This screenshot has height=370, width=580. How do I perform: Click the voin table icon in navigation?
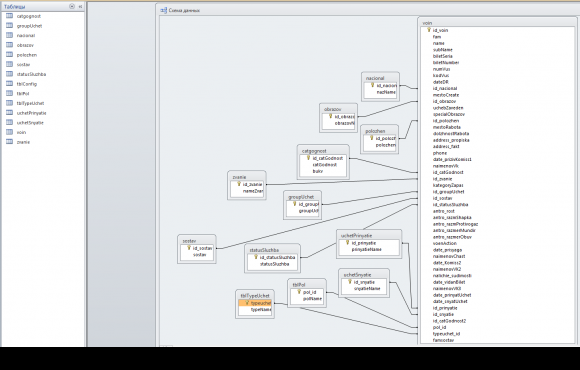point(10,132)
